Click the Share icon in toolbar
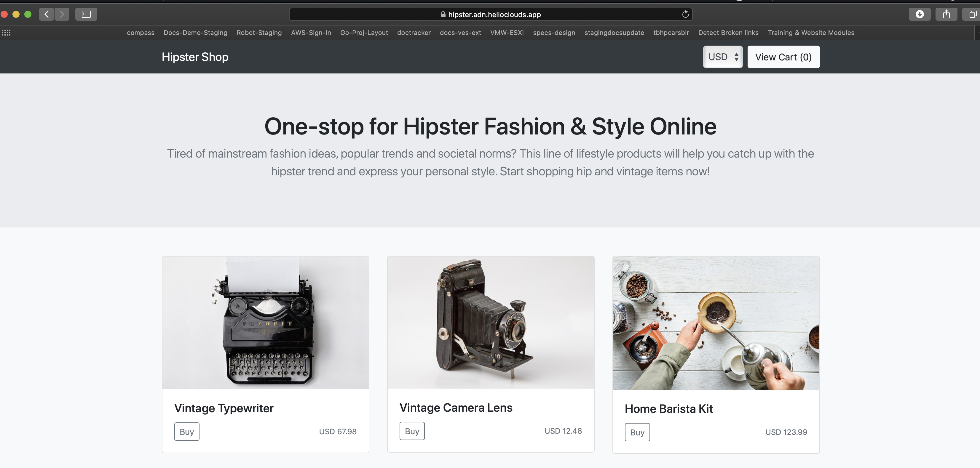The width and height of the screenshot is (980, 468). (x=946, y=15)
